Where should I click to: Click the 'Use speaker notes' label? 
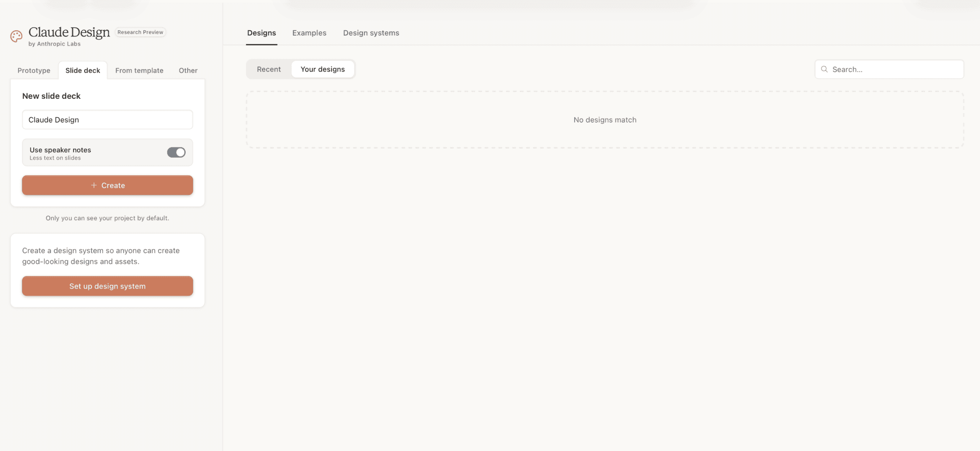(x=60, y=150)
